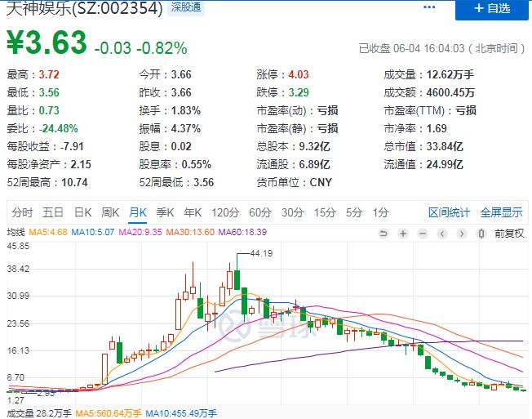The height and width of the screenshot is (419, 532).
Task: Click the 市净率 value 1.69
Action: tap(437, 128)
